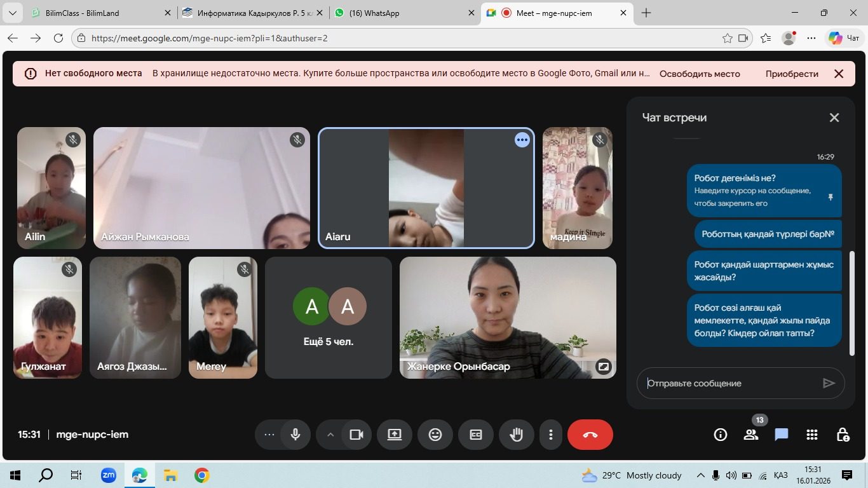The image size is (868, 488).
Task: Toggle the microphone on or off
Action: click(295, 435)
